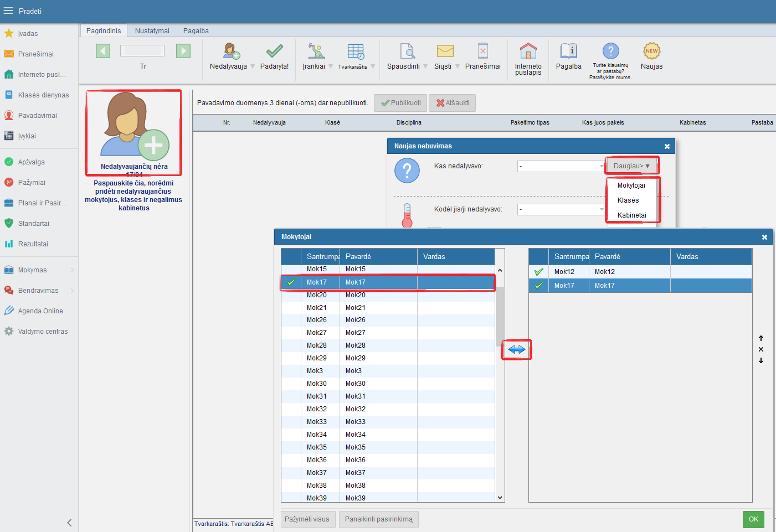Collapse the sidebar with the bottom chevron

point(69,523)
